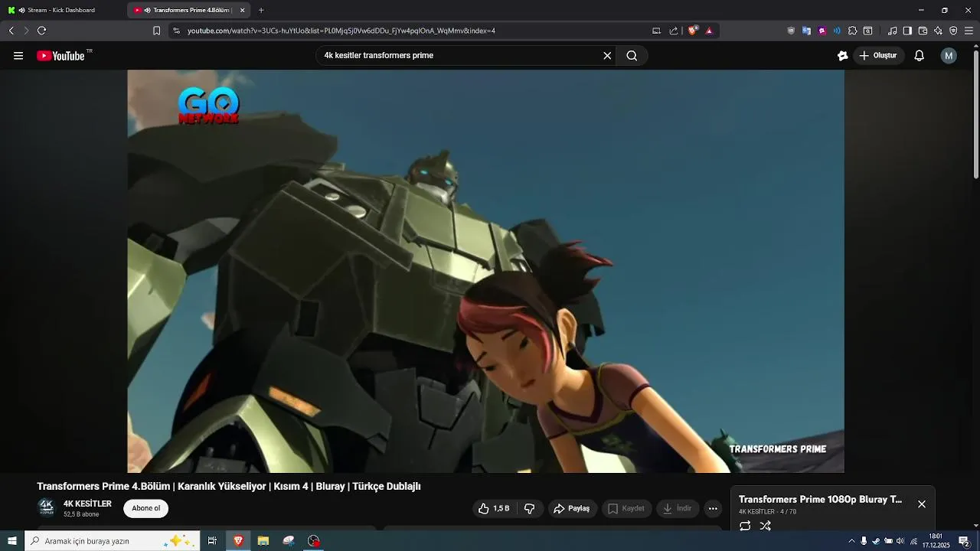This screenshot has height=551, width=980.
Task: Click Windows taskbar search box
Action: coord(113,541)
